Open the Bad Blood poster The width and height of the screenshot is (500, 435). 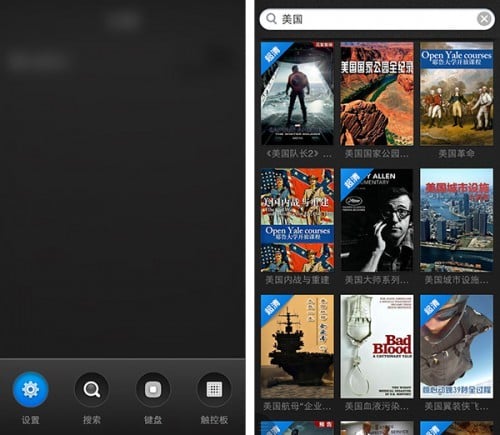coord(377,346)
